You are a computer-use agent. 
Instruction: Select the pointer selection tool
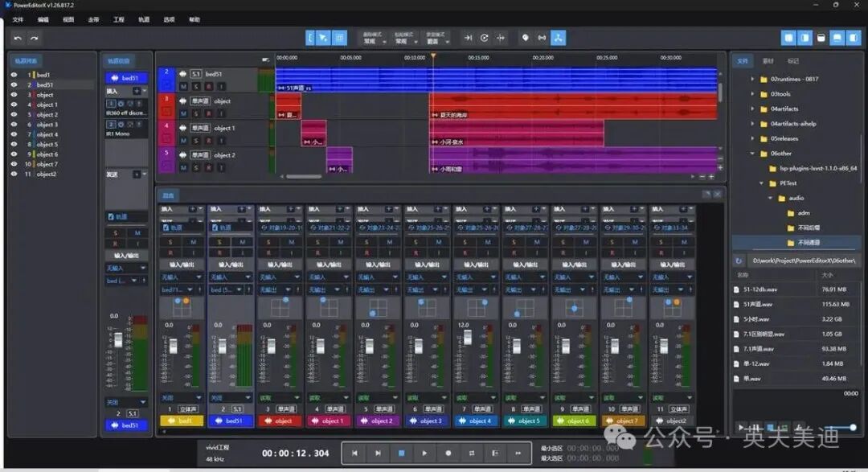(324, 38)
